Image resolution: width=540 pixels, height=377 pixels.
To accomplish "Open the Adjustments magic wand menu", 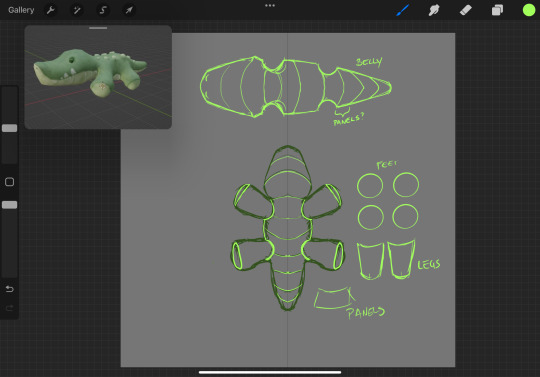I will (76, 10).
